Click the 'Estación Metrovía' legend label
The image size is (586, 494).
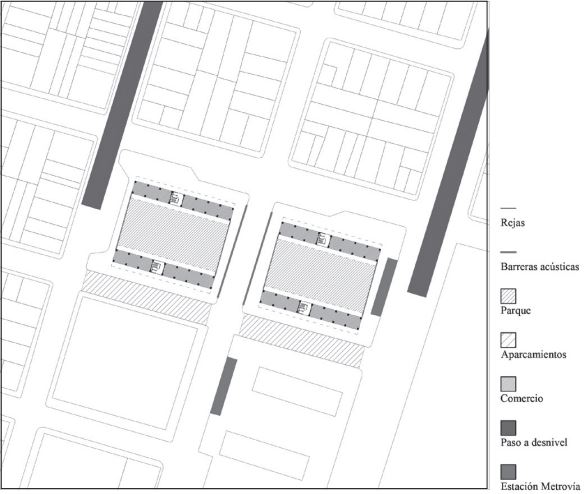(540, 486)
